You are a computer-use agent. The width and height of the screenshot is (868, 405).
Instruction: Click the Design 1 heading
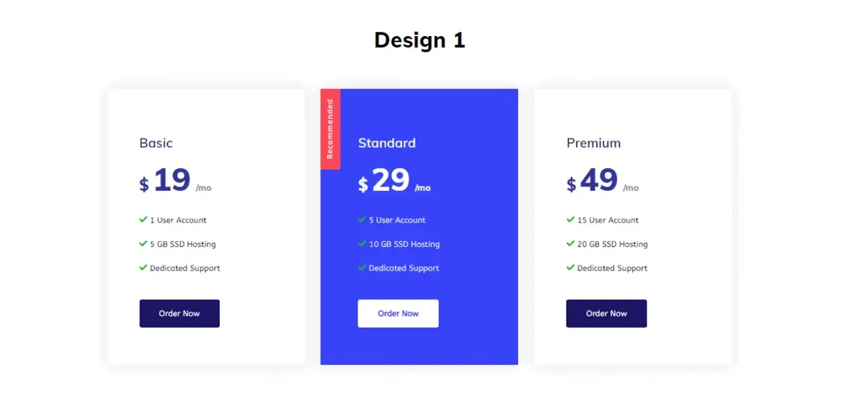(x=420, y=40)
